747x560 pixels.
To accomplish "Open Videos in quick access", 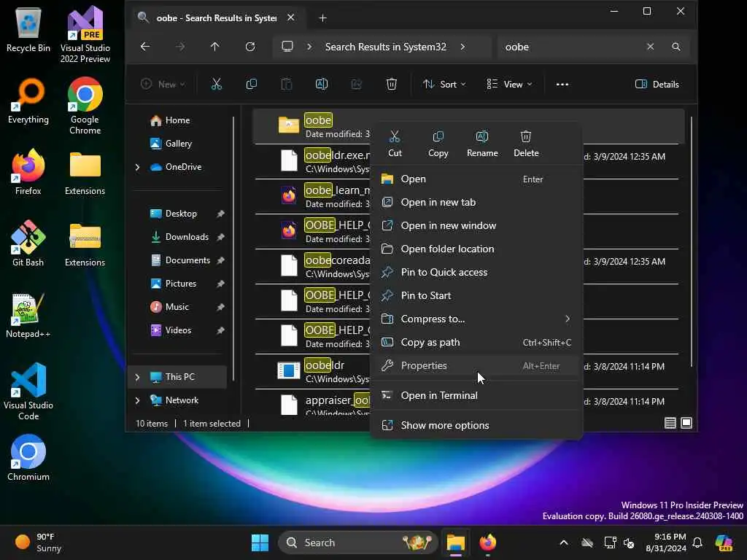I will 178,330.
